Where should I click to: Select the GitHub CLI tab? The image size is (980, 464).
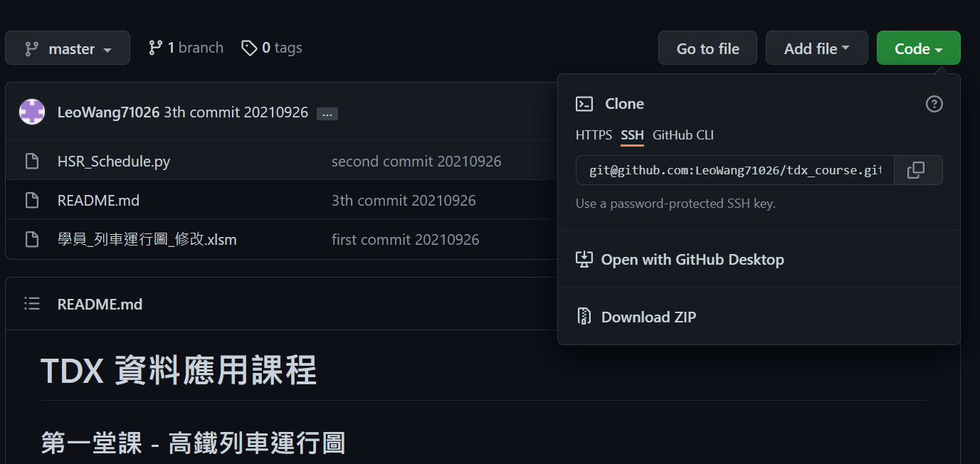point(683,135)
